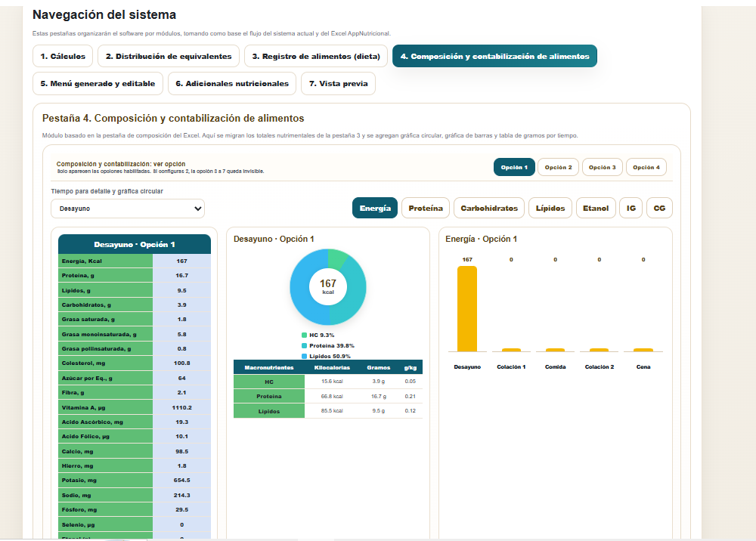Click the Selenio, µg row label
Screen dimensions: 756x541
(x=106, y=524)
